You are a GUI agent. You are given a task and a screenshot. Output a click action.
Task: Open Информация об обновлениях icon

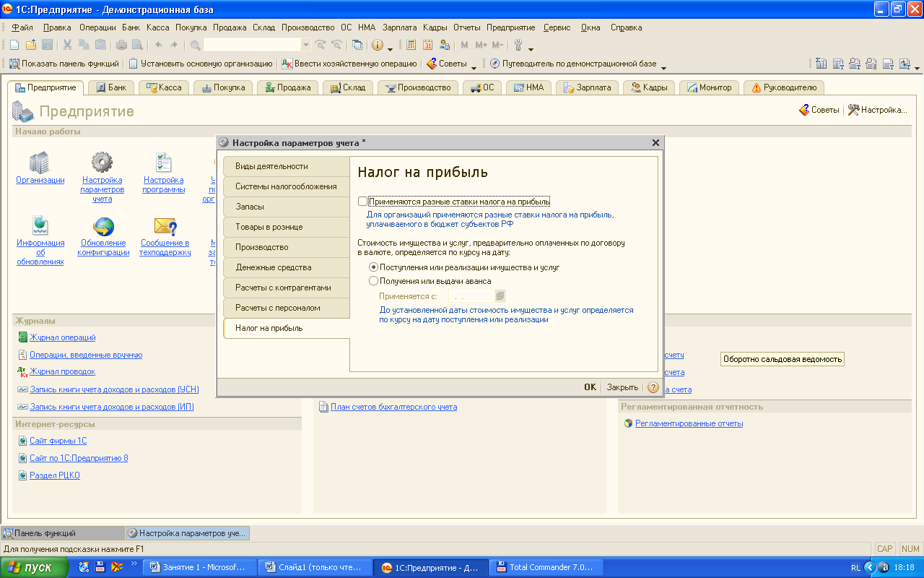[x=40, y=225]
